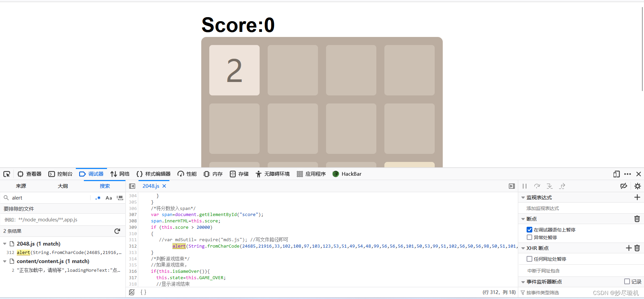Toggle the Aa case-sensitive search option
The height and width of the screenshot is (299, 644).
click(109, 198)
